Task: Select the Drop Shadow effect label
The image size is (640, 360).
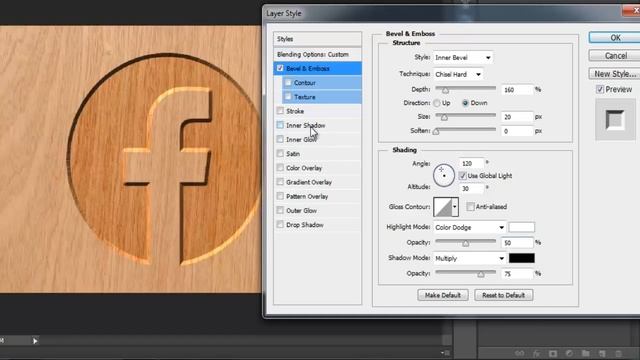Action: (x=304, y=225)
